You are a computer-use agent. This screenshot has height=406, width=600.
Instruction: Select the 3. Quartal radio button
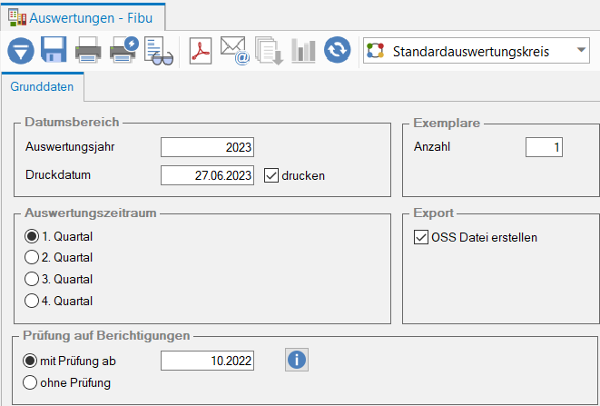[31, 279]
